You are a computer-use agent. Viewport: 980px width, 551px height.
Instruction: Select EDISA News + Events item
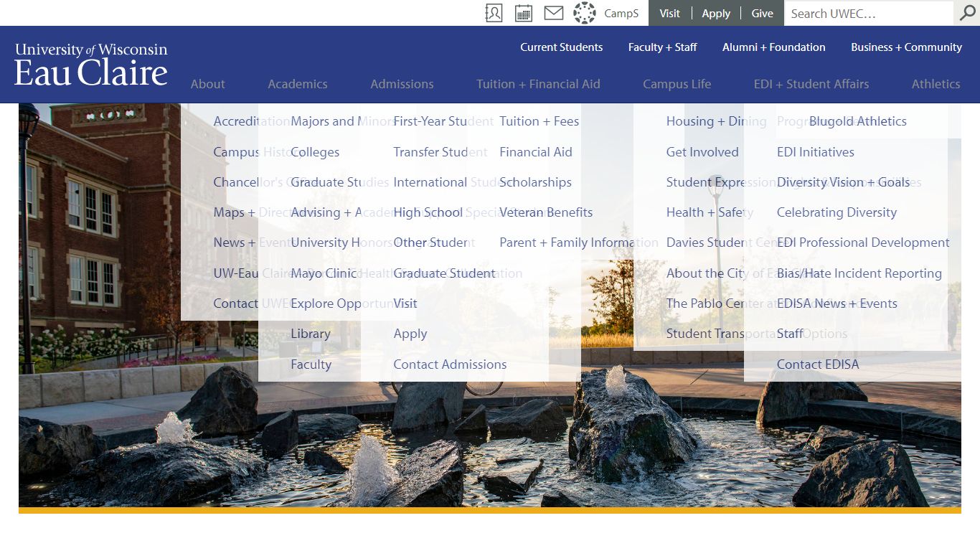[837, 303]
